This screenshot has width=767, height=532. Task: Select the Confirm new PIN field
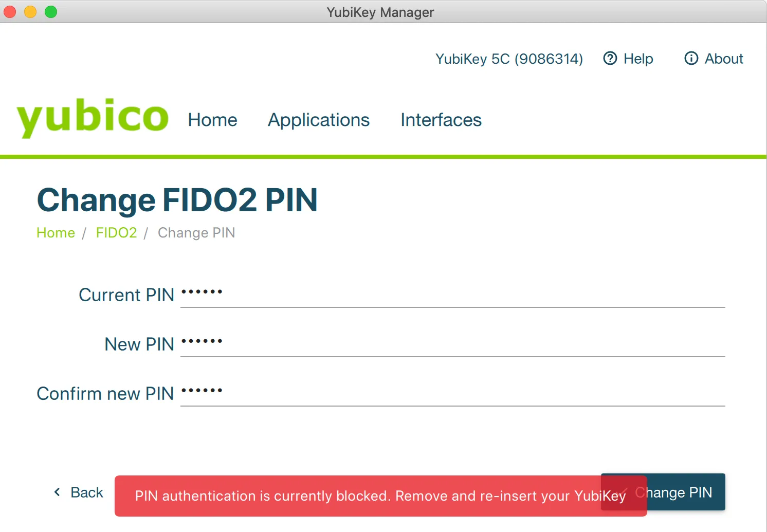click(452, 393)
